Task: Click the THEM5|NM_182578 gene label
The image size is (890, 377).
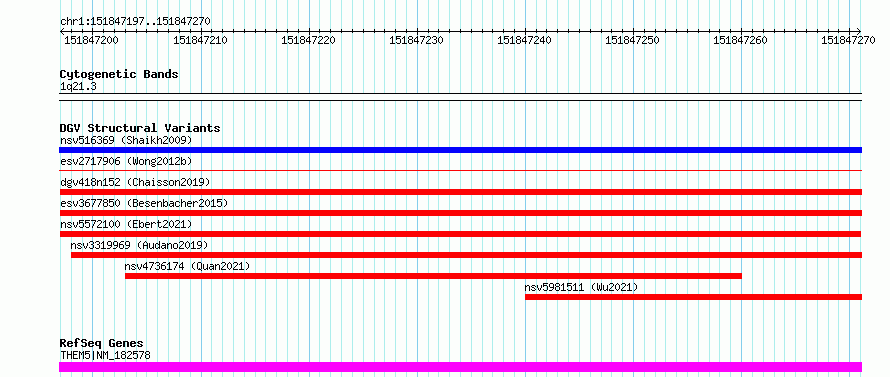Action: [x=105, y=355]
